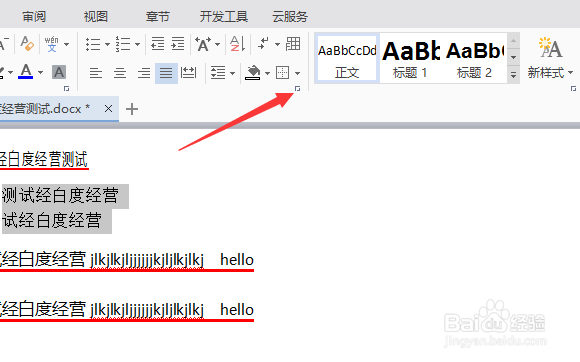This screenshot has height=362, width=580.
Task: Toggle character shading icon
Action: 59,72
